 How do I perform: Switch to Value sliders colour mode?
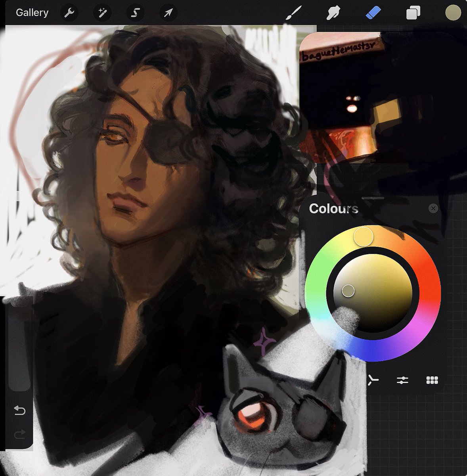402,380
